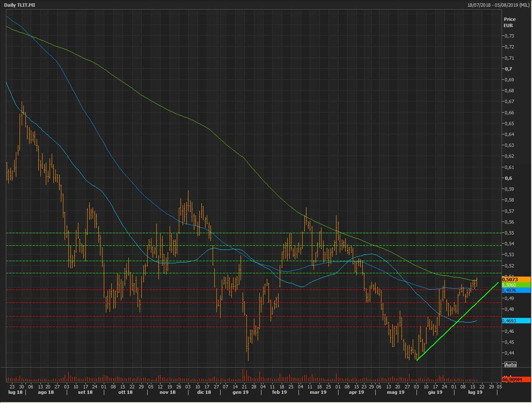Click the 'nov 18' month on time axis
Screen dimensions: 532x403
coord(168,392)
